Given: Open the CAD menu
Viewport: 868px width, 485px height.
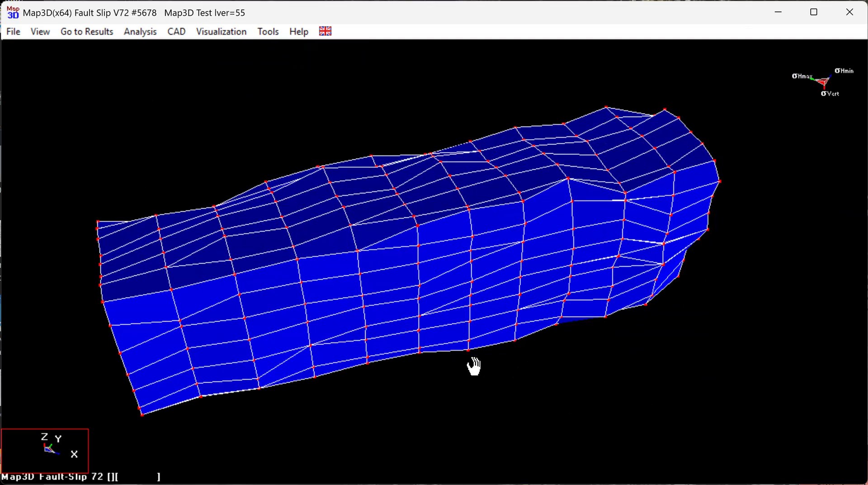Looking at the screenshot, I should click(x=176, y=32).
